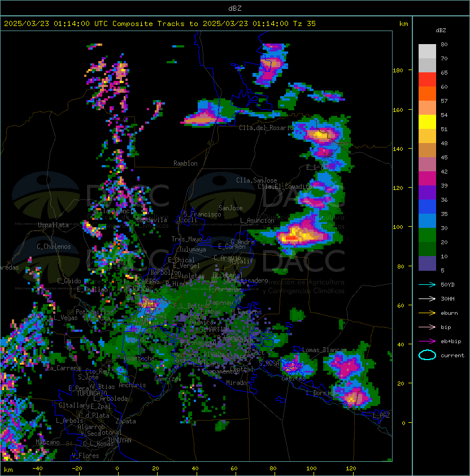Click the eburn legend label
This screenshot has height=476, width=470.
(x=449, y=313)
